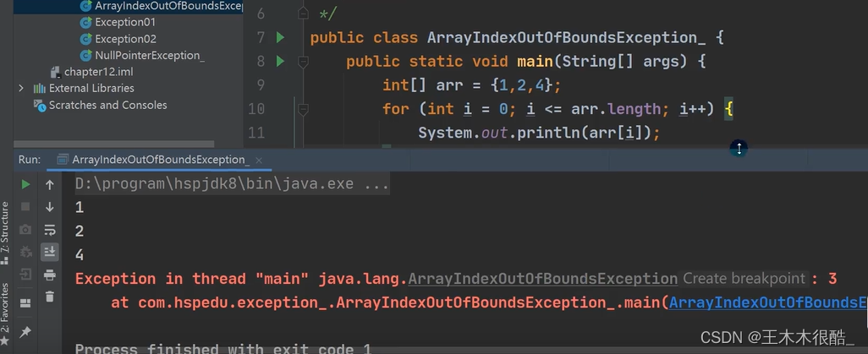Screen dimensions: 868x354
Task: Click the Up arrow in the console toolbar
Action: click(x=50, y=185)
